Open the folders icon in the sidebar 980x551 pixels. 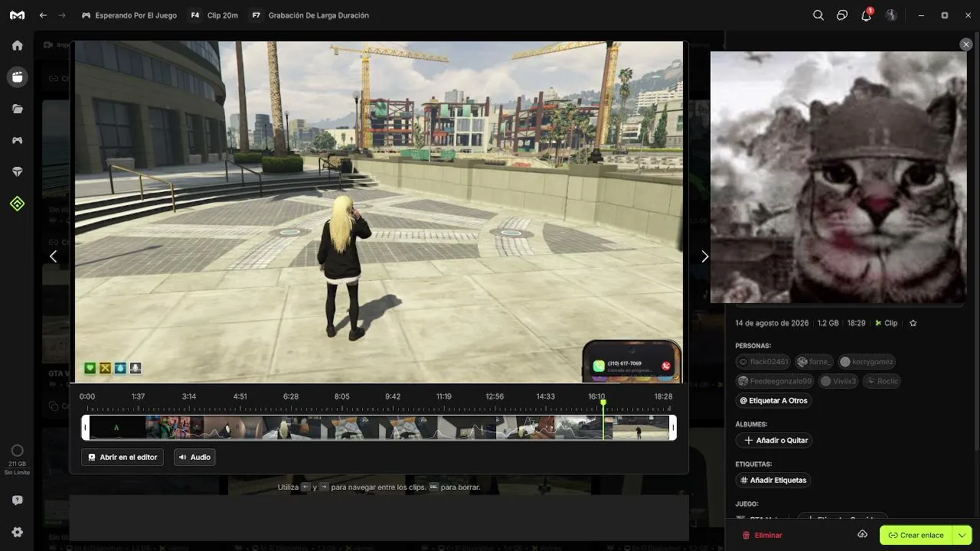[x=17, y=109]
